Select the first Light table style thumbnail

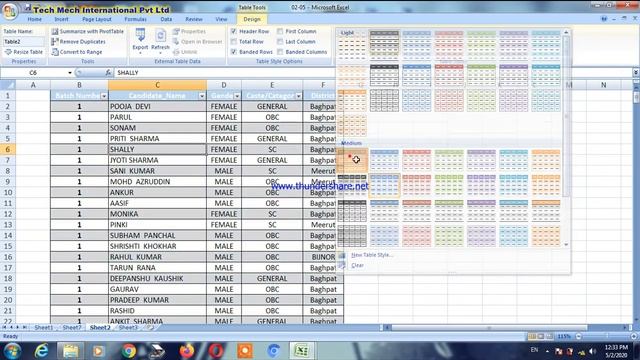click(x=352, y=48)
